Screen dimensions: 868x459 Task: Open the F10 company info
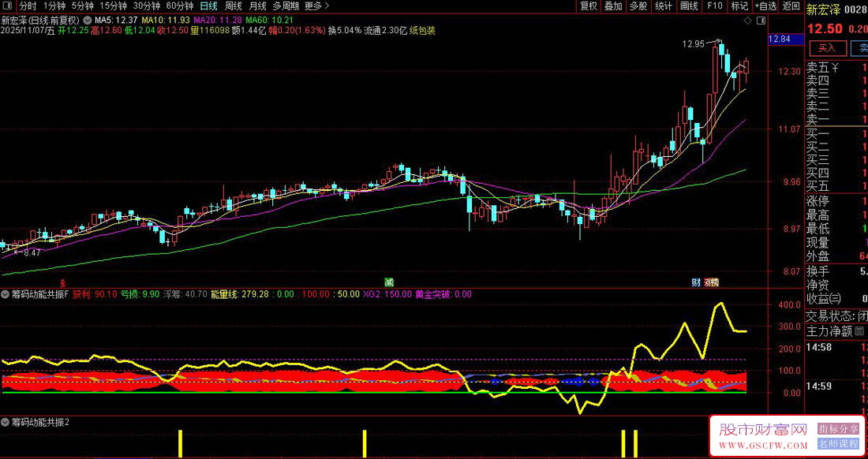pos(714,6)
